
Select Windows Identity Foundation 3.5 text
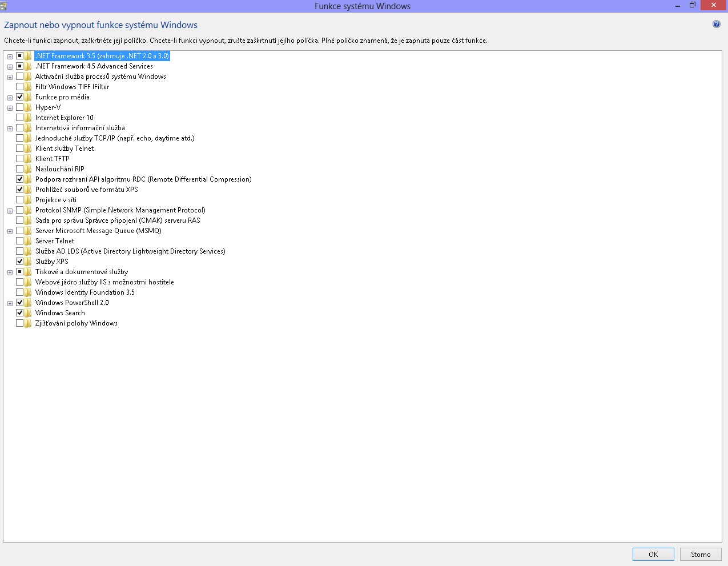(85, 292)
